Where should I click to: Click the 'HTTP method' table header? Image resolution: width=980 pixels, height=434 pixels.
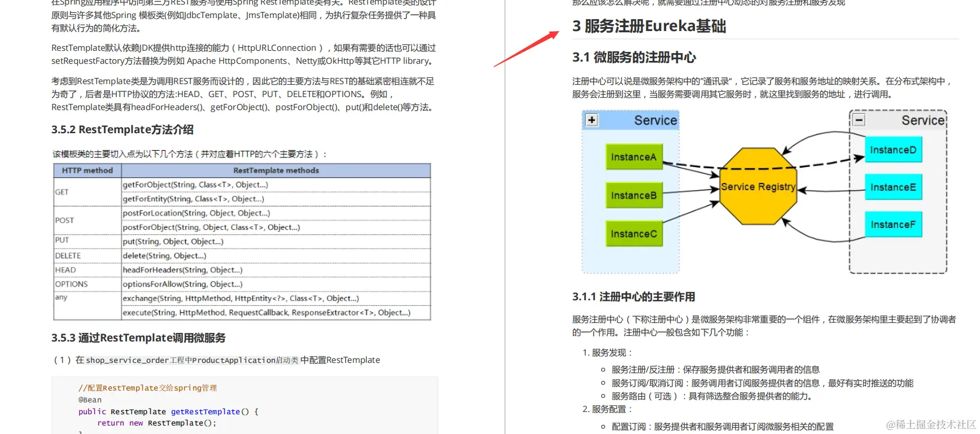pyautogui.click(x=88, y=170)
